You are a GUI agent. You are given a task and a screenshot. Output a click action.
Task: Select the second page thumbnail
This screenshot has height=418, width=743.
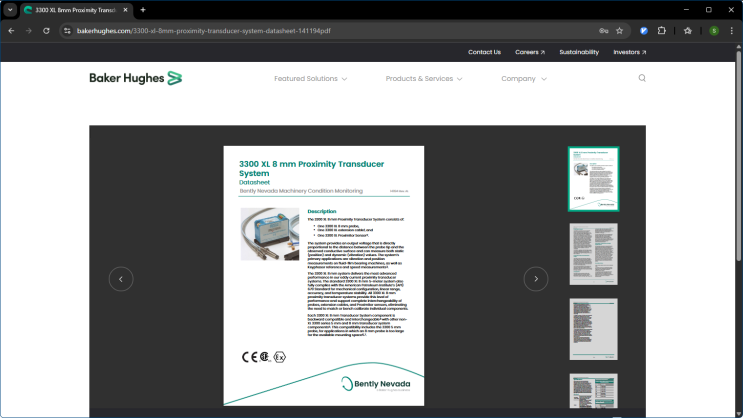[593, 254]
